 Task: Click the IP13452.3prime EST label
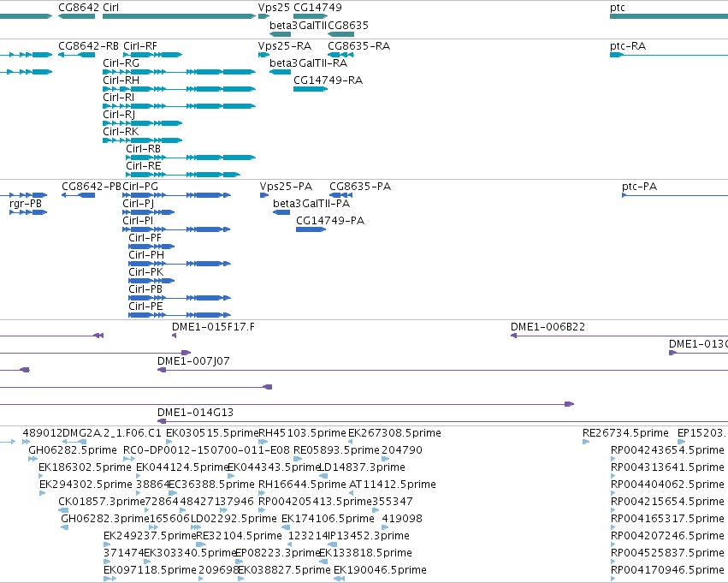(x=369, y=536)
